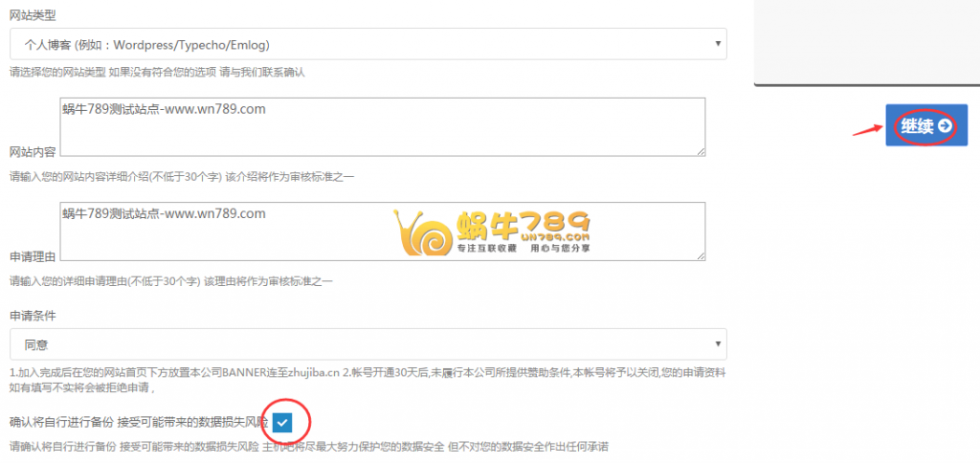Click the arrow icon inside 继续 button

tap(945, 125)
